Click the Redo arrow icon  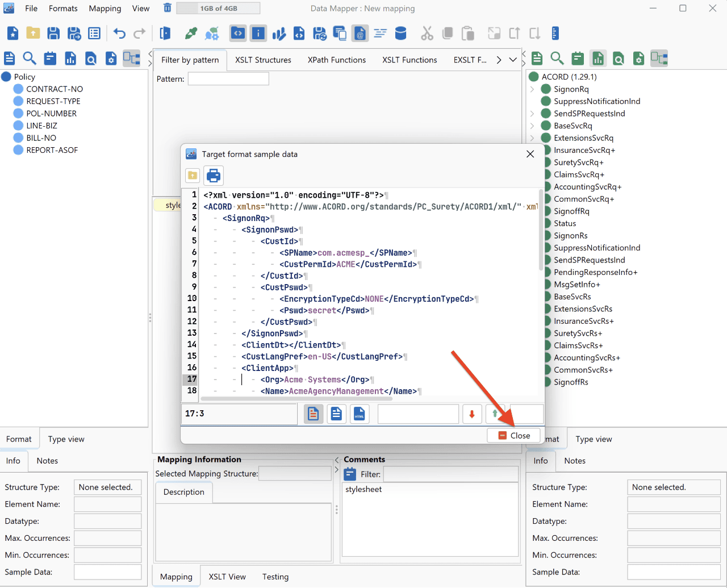tap(139, 34)
